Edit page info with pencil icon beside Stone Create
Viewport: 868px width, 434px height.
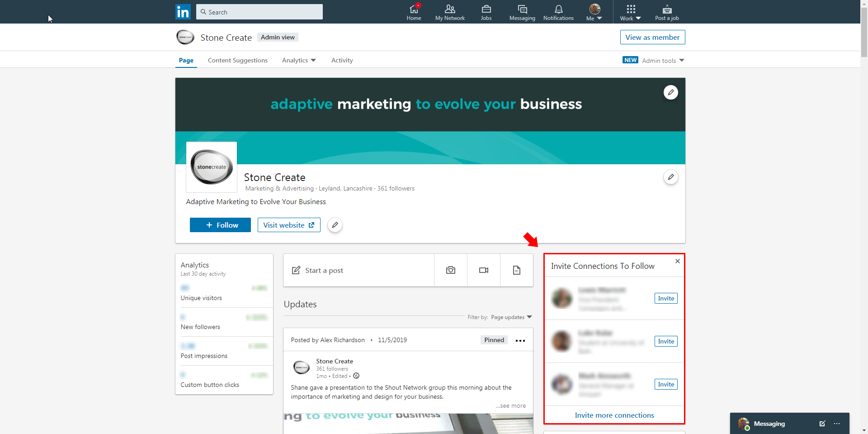coord(671,177)
